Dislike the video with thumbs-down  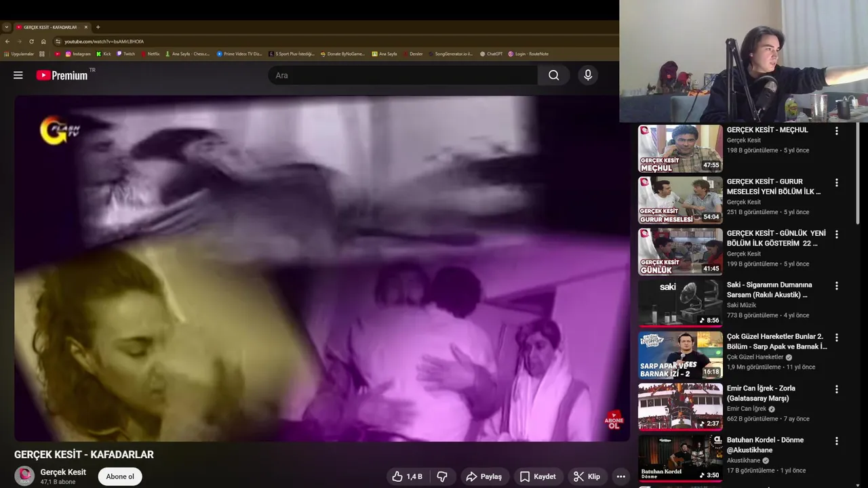(442, 476)
